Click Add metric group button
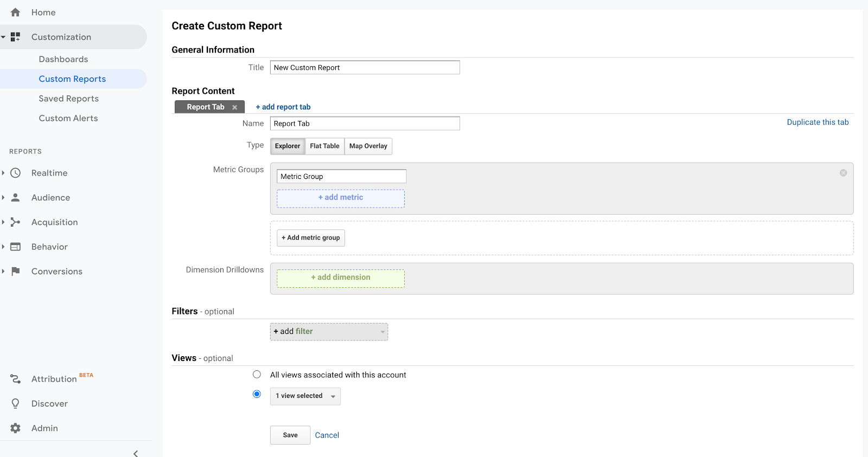Image resolution: width=868 pixels, height=457 pixels. pyautogui.click(x=311, y=238)
